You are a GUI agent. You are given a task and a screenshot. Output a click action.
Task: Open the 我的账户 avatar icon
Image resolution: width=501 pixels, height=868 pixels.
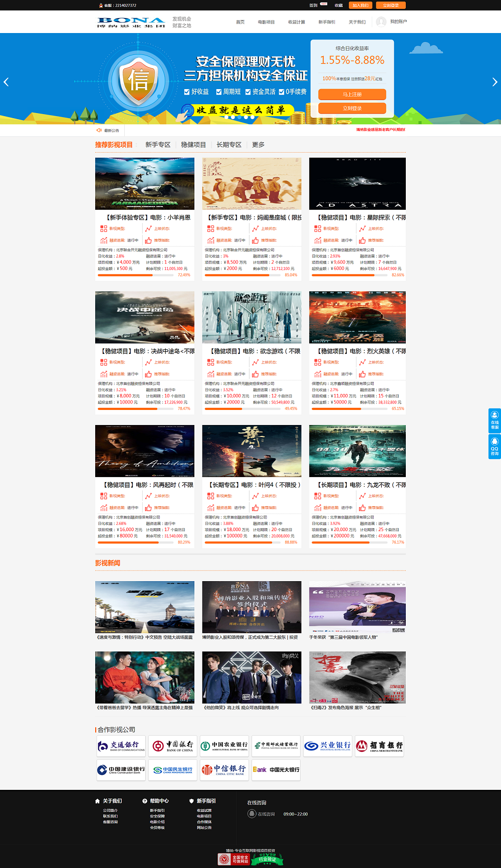click(x=381, y=22)
